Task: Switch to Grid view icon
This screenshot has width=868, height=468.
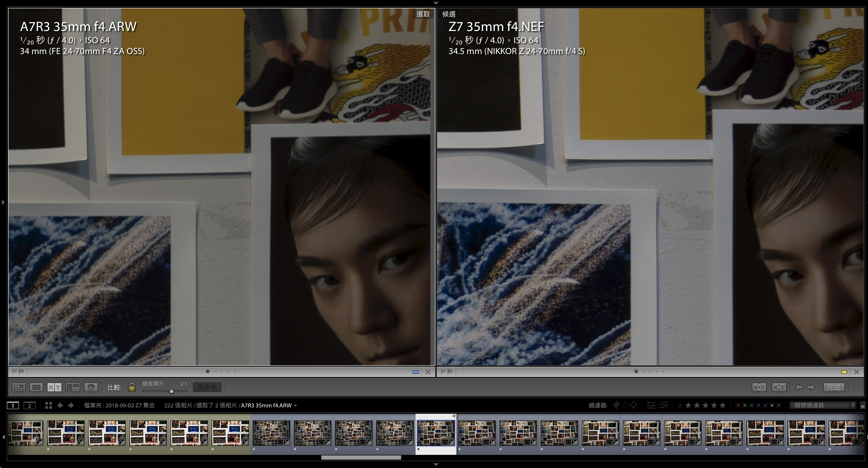Action: (19, 387)
